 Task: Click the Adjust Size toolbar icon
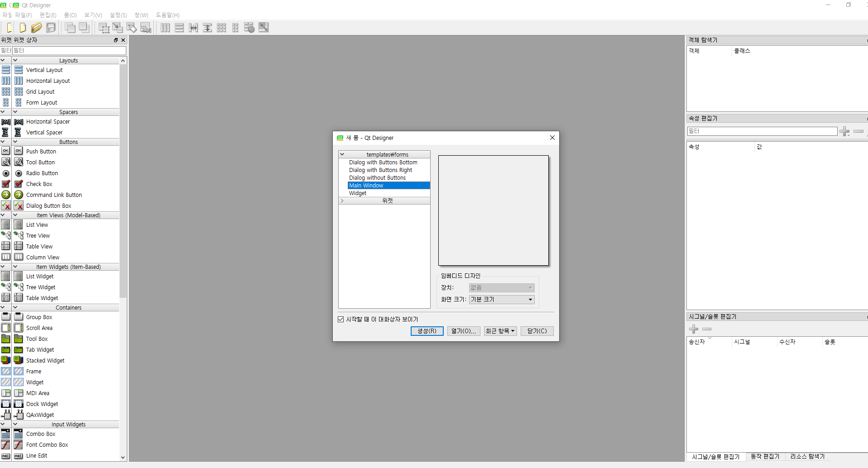click(264, 28)
